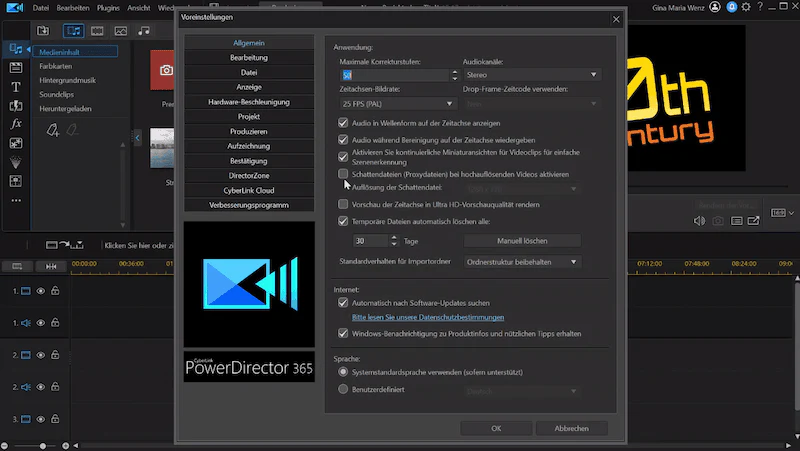Click the timeline track manager icon
Screen dimensions: 800x451
click(17, 266)
